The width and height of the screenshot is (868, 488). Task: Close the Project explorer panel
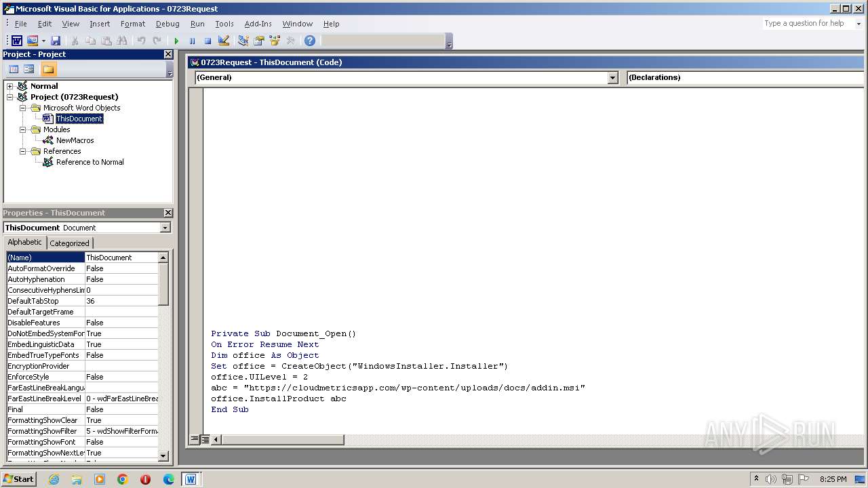pos(168,54)
